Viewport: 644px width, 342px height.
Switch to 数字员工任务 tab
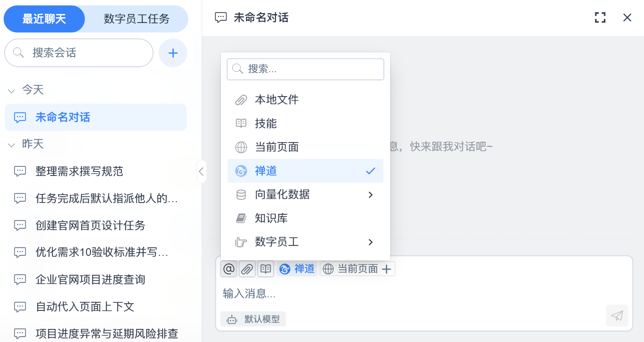137,19
